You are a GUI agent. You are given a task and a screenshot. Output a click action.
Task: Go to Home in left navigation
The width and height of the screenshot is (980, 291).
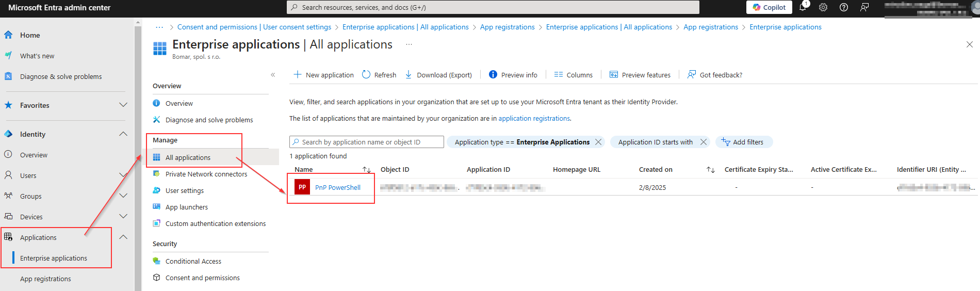(x=30, y=35)
